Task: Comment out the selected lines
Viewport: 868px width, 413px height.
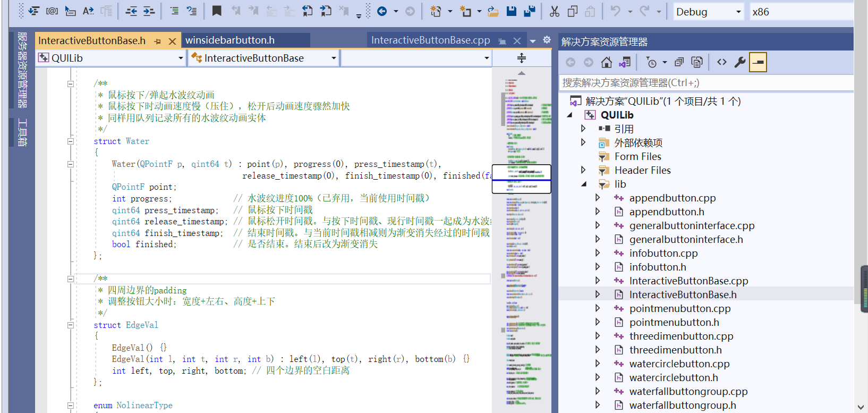Action: [x=174, y=11]
